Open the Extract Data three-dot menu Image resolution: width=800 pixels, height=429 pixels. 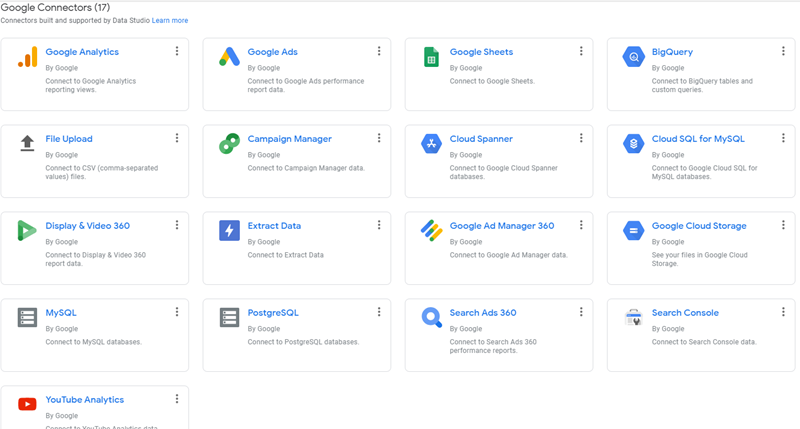tap(379, 225)
